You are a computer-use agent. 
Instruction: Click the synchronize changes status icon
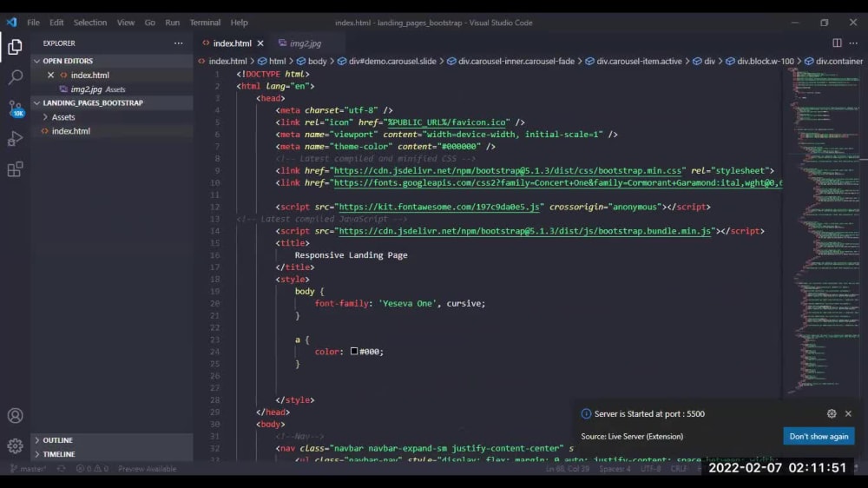(x=61, y=469)
